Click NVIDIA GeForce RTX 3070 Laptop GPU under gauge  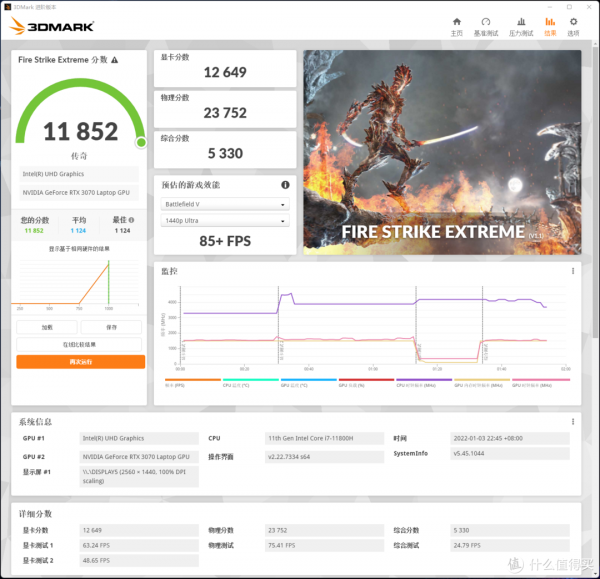pos(79,192)
